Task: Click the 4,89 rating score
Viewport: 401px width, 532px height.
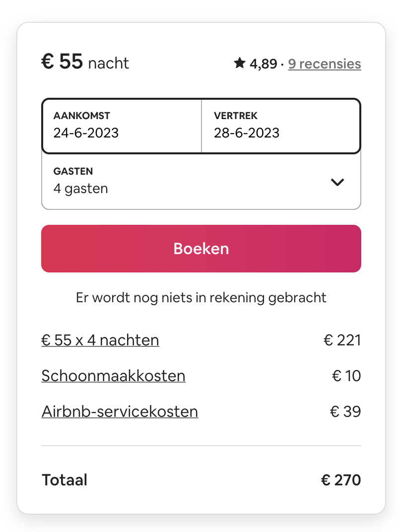Action: [x=263, y=64]
